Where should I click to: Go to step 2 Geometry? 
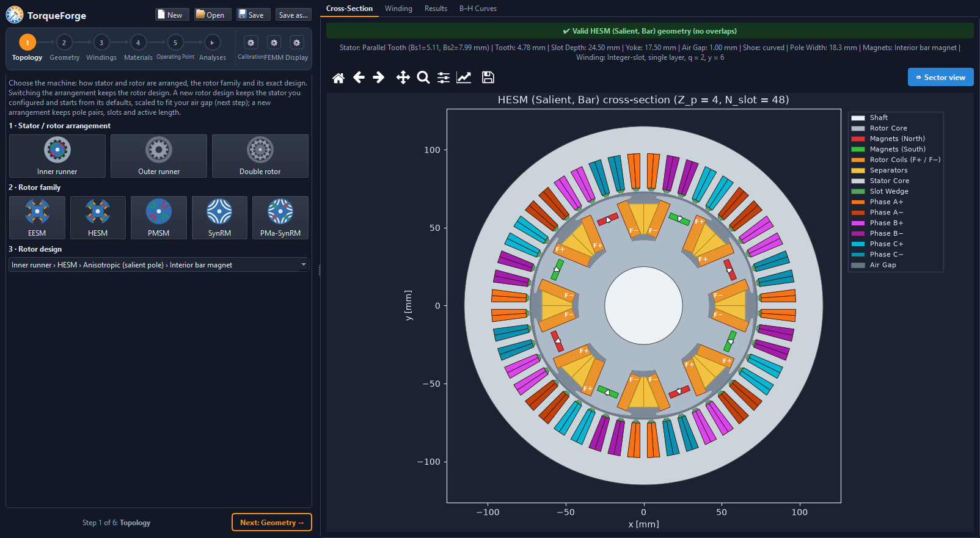pos(64,48)
